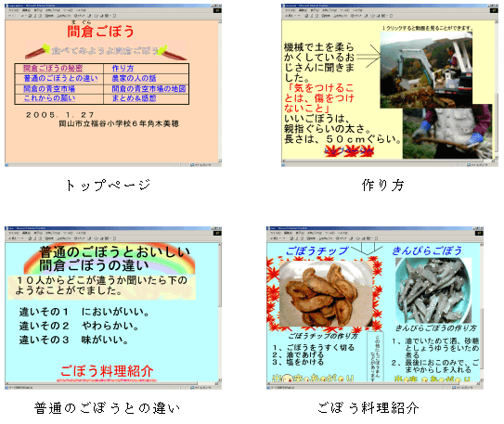This screenshot has height=424, width=504.
Task: Open the 間倉ごぼうの秘密 link
Action: [53, 68]
